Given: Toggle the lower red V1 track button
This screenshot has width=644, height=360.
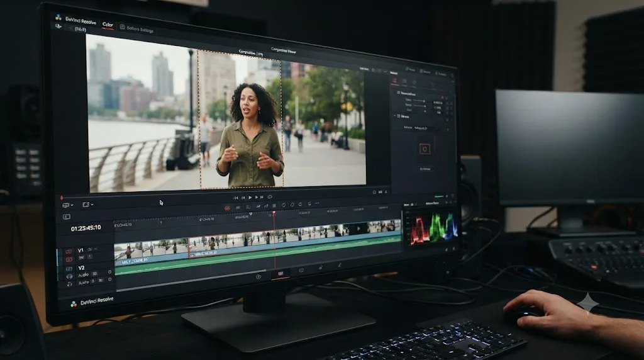Looking at the screenshot, I should coord(69,259).
